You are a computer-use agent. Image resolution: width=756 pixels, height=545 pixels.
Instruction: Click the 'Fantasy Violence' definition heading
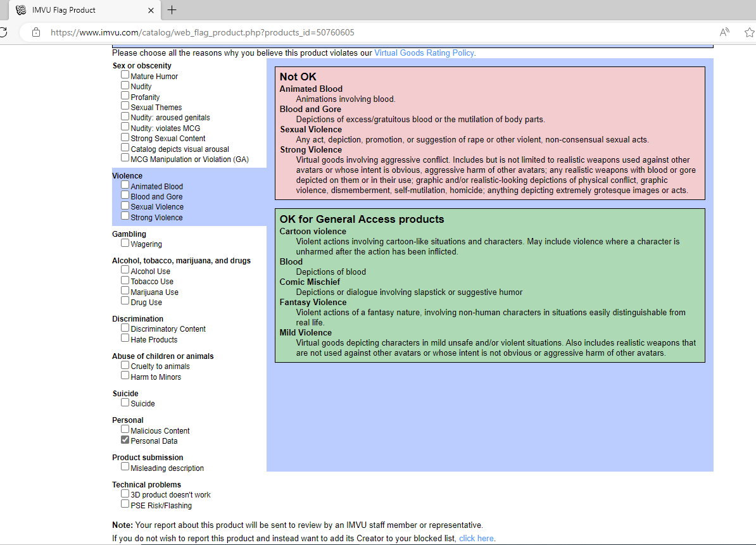click(313, 302)
